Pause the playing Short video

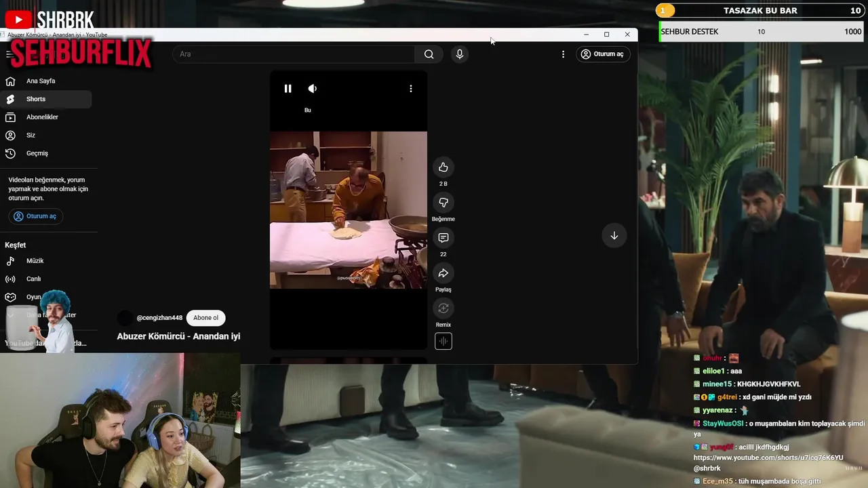pyautogui.click(x=288, y=89)
